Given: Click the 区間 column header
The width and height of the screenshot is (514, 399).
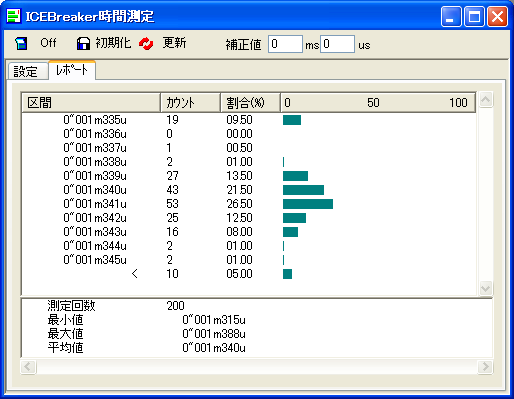Looking at the screenshot, I should coord(91,102).
